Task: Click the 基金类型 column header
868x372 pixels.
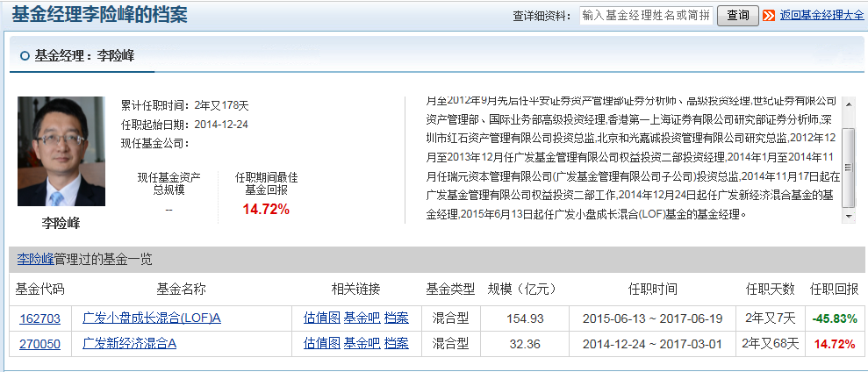Action: (x=450, y=289)
